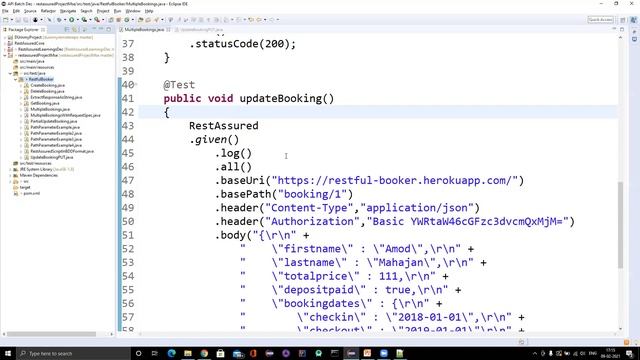640x360 pixels.
Task: Click the editor vertical scrollbar thumb
Action: (x=621, y=224)
